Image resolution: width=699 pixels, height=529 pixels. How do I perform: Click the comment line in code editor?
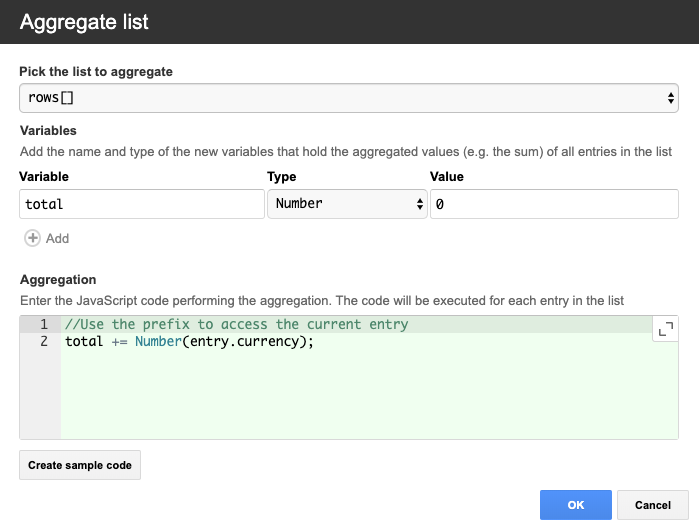pos(236,324)
